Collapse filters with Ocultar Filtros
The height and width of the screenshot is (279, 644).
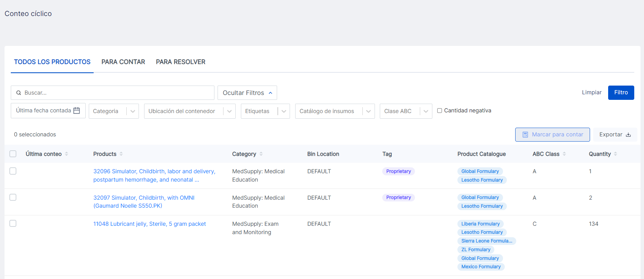click(x=247, y=93)
